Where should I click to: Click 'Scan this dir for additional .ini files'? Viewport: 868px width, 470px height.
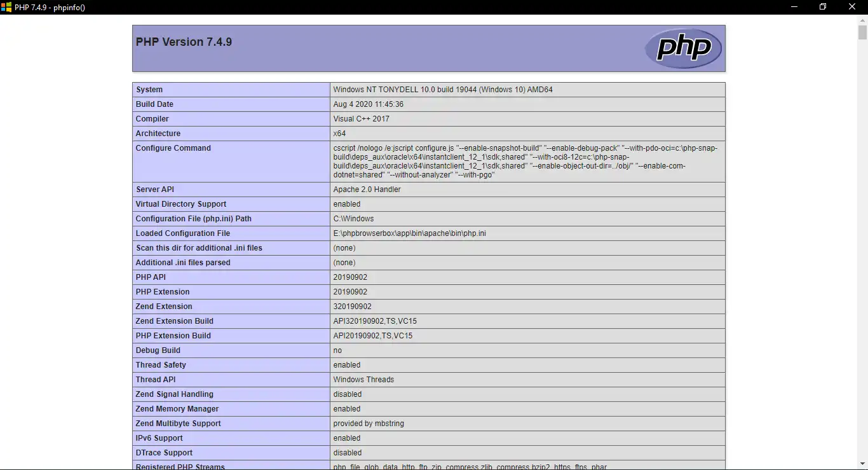pyautogui.click(x=199, y=248)
